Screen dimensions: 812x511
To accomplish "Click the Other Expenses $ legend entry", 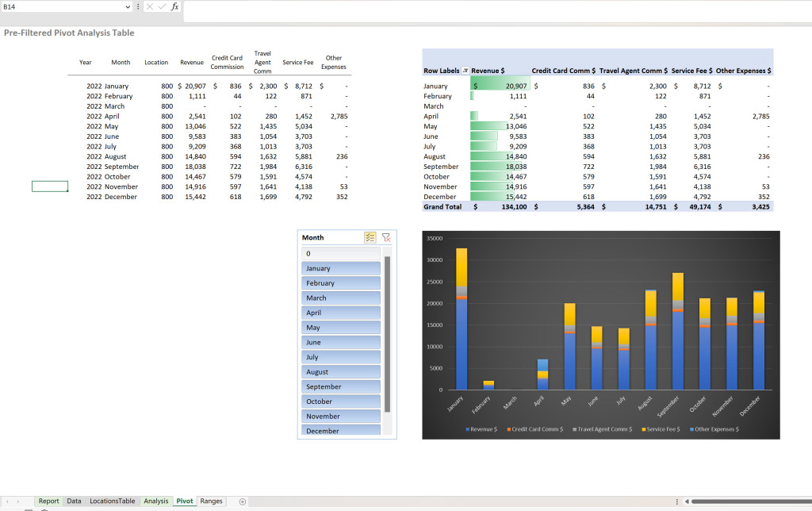I will 714,429.
